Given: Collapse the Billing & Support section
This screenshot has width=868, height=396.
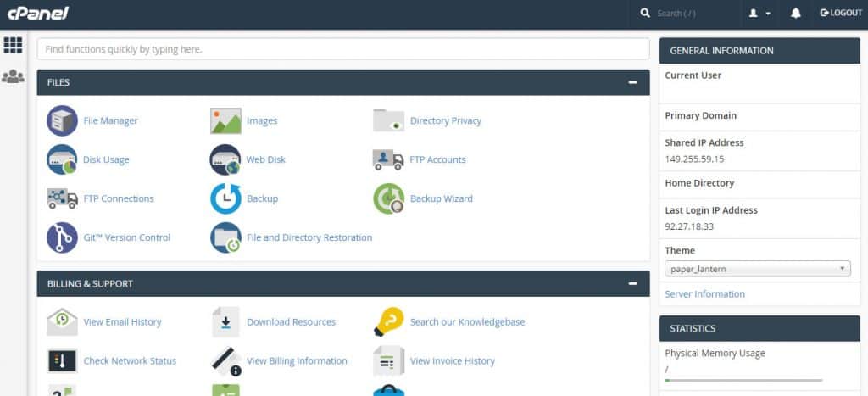Looking at the screenshot, I should click(x=632, y=283).
